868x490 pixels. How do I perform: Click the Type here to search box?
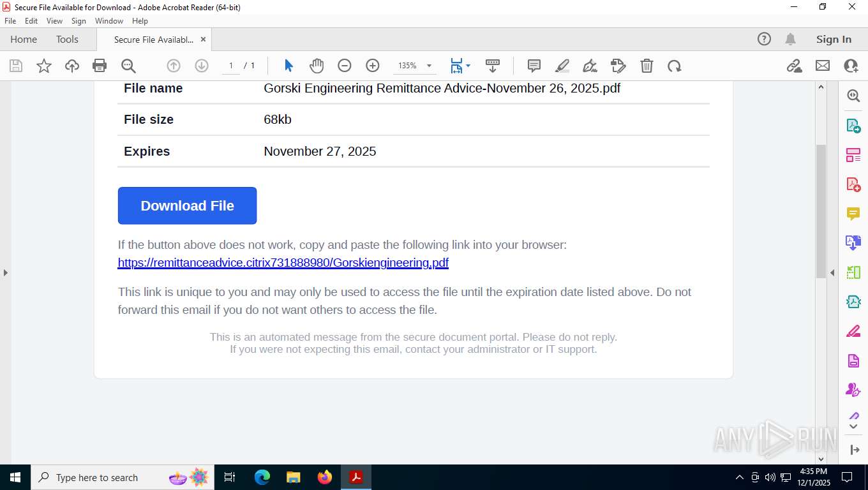tap(123, 477)
